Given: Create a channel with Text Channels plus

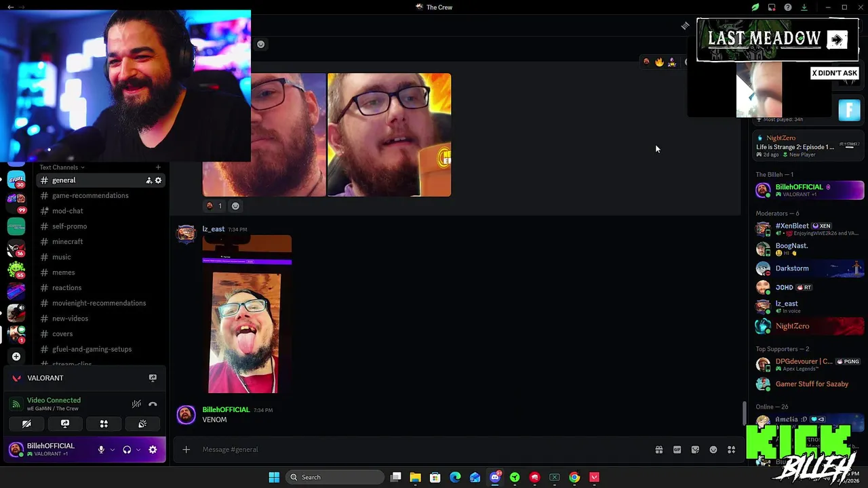Looking at the screenshot, I should click(158, 167).
